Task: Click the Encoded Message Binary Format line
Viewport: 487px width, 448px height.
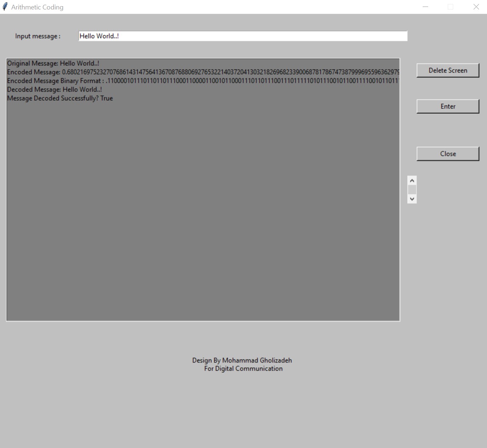Action: click(203, 81)
